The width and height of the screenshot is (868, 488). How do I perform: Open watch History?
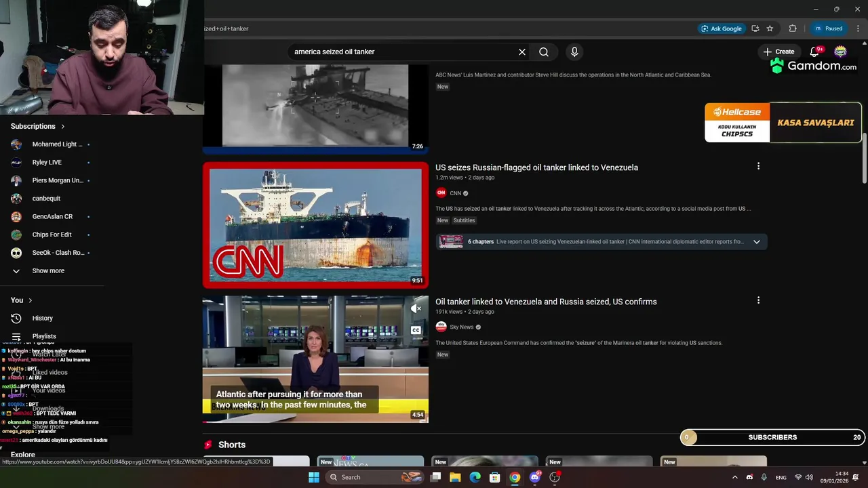pyautogui.click(x=42, y=318)
